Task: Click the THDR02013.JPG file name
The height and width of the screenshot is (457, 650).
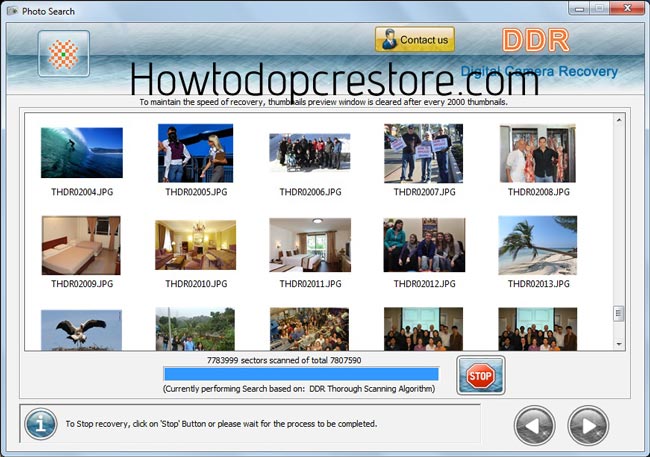Action: (x=538, y=284)
